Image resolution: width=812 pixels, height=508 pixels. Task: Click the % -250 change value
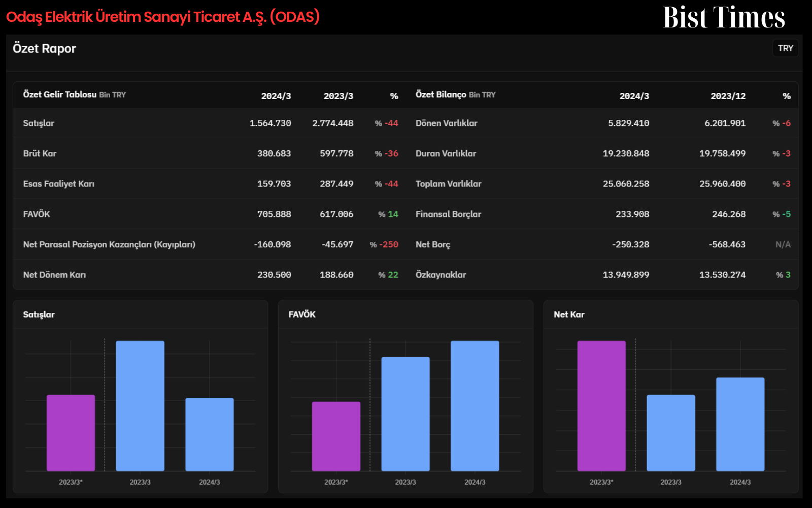[384, 244]
